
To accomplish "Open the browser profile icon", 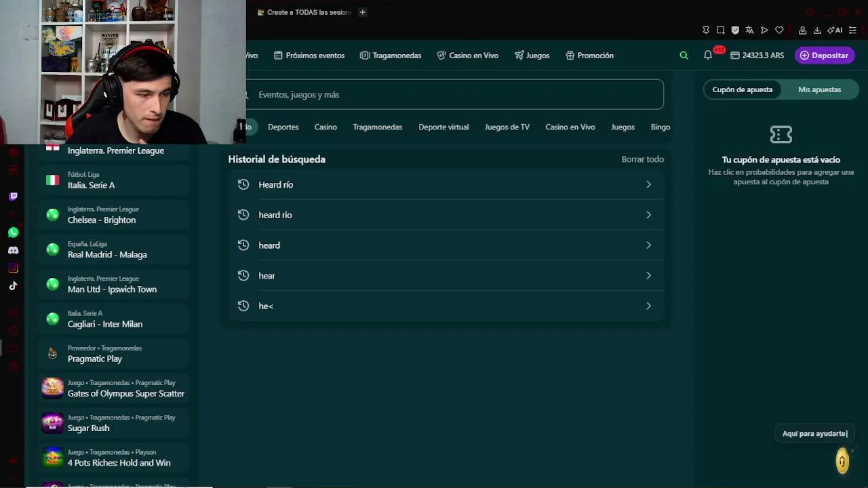I will tap(802, 30).
